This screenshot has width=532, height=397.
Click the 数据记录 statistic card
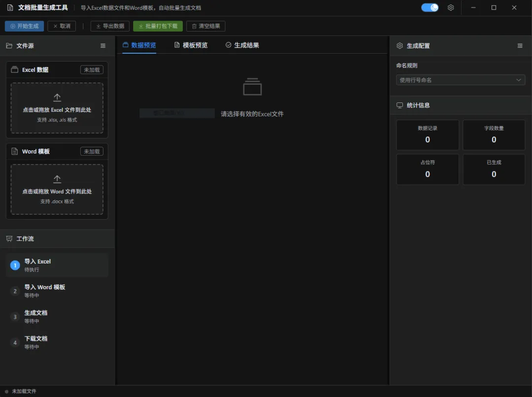point(428,134)
